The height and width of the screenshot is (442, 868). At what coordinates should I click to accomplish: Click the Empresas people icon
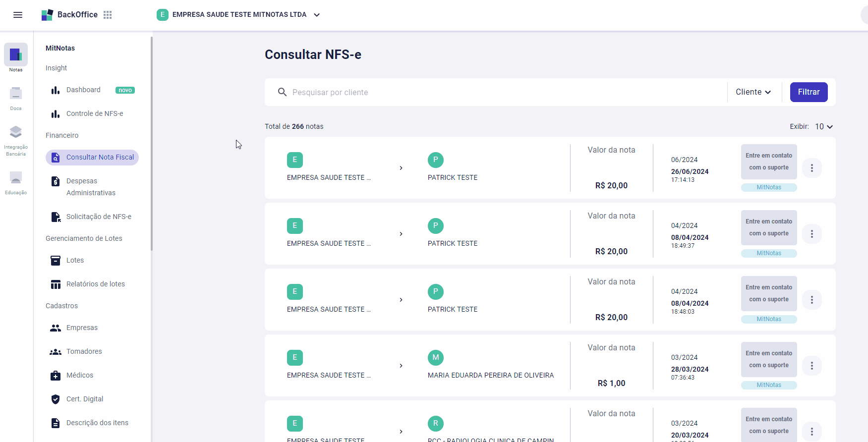pyautogui.click(x=56, y=328)
